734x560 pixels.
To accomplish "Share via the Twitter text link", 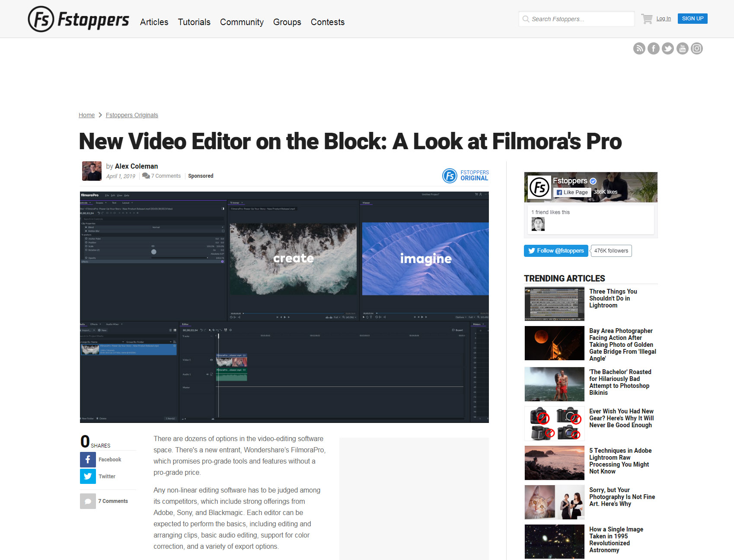I will click(x=107, y=477).
